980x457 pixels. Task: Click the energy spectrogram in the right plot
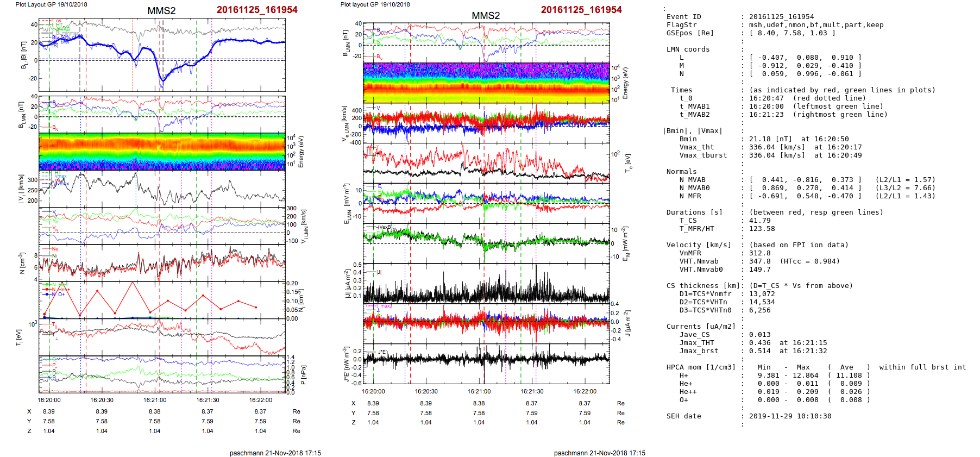(x=486, y=83)
